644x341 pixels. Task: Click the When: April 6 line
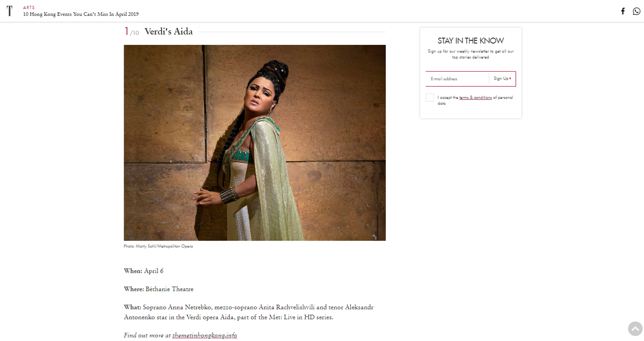click(x=144, y=271)
